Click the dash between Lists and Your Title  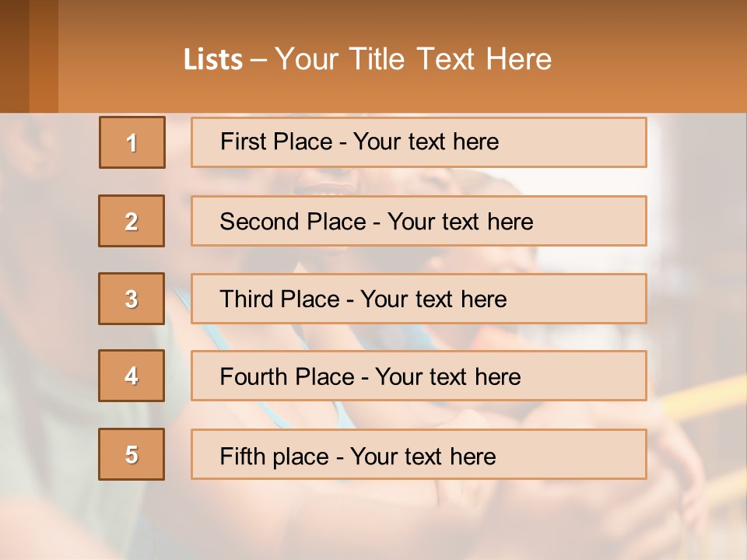[x=258, y=60]
